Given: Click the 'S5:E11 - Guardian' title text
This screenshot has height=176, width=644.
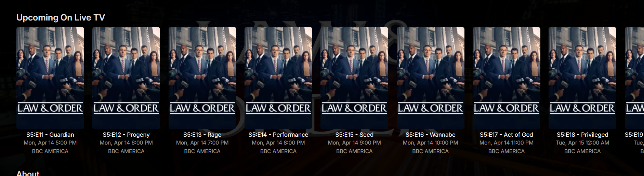Looking at the screenshot, I should coord(50,135).
